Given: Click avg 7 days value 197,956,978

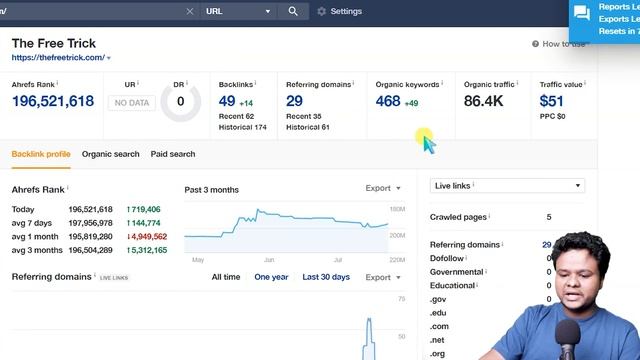Looking at the screenshot, I should [90, 223].
